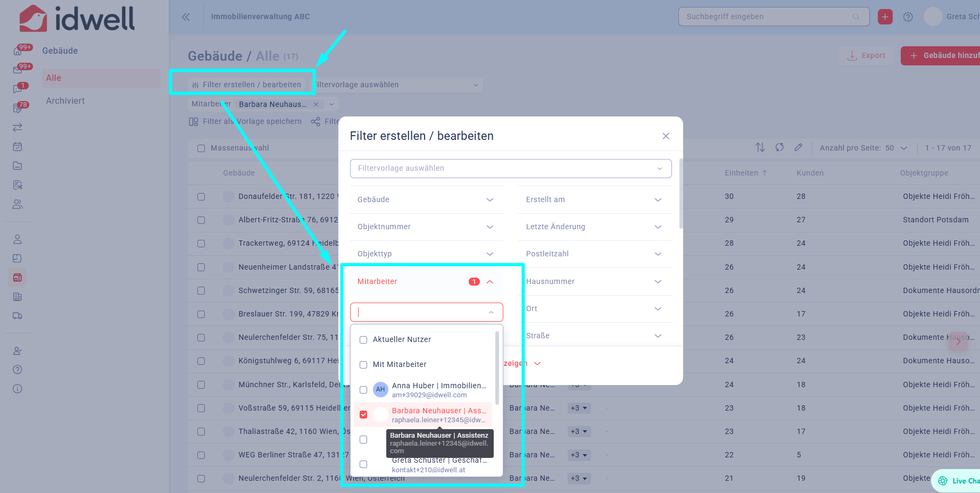This screenshot has width=980, height=493.
Task: Tick the Anna Huber checkbox
Action: click(x=363, y=390)
